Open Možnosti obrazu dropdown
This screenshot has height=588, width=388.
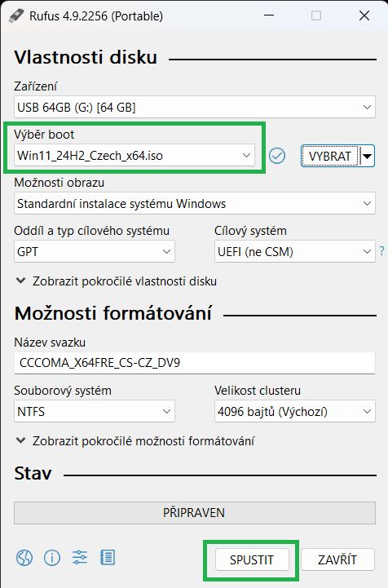pyautogui.click(x=195, y=203)
